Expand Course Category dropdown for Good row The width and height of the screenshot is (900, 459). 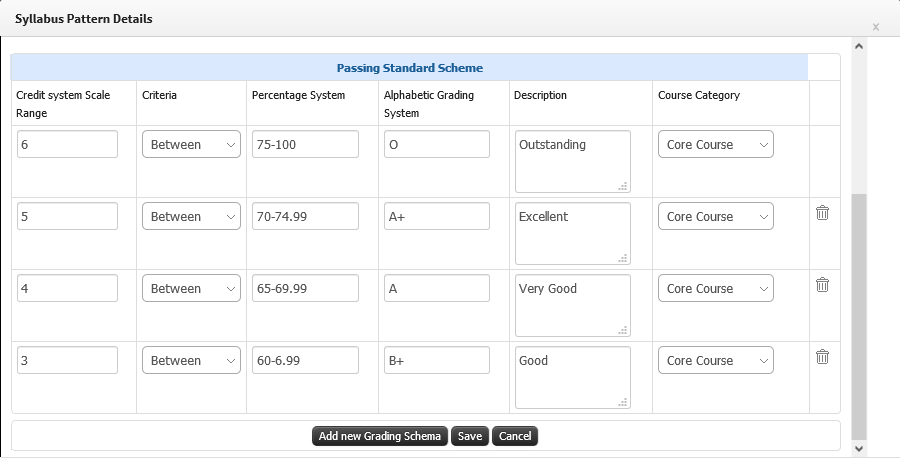[x=715, y=360]
